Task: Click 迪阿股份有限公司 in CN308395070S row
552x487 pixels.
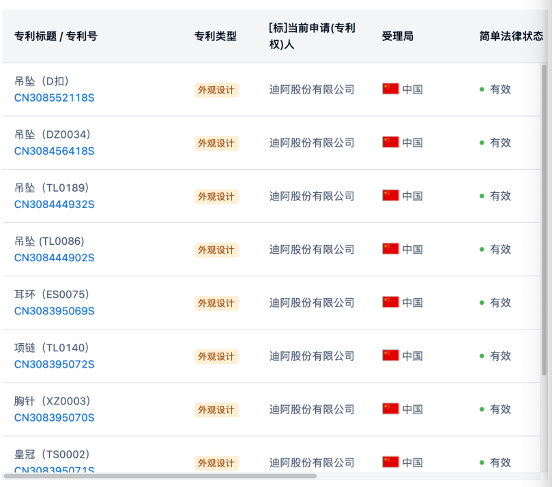Action: coord(312,409)
